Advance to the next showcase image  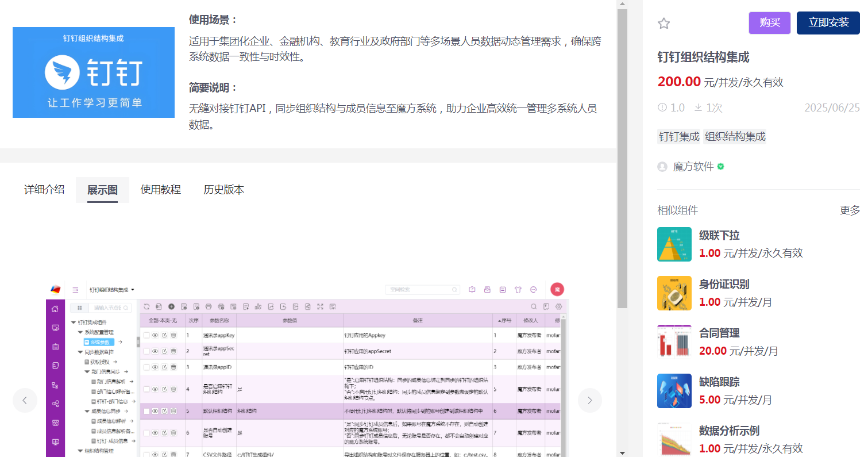590,400
